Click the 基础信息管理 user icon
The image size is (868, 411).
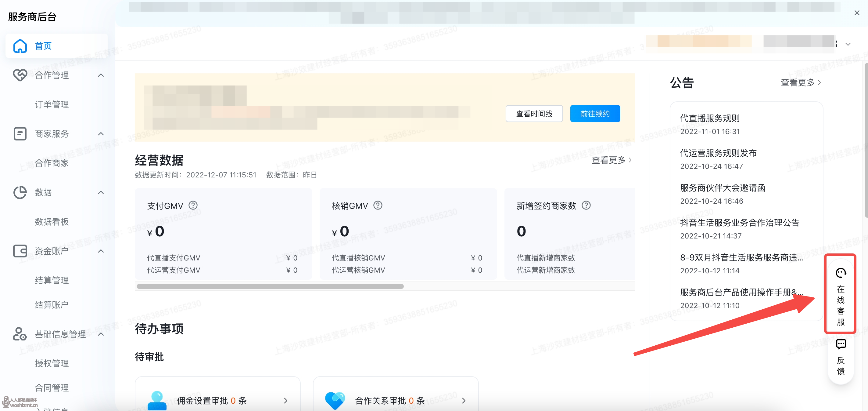click(20, 334)
